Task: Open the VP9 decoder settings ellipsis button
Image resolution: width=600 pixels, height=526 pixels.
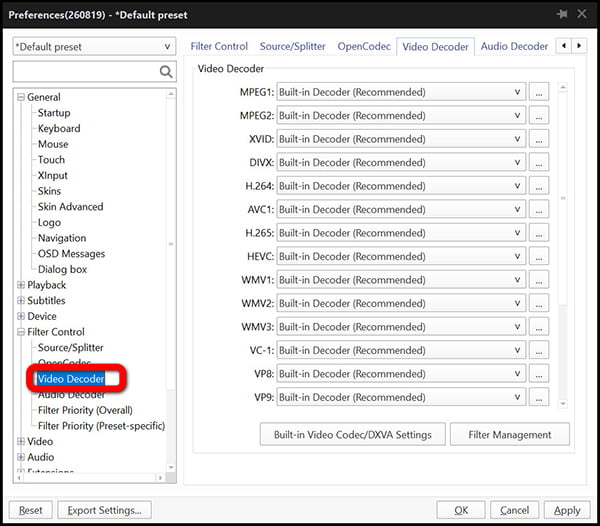Action: [x=539, y=397]
